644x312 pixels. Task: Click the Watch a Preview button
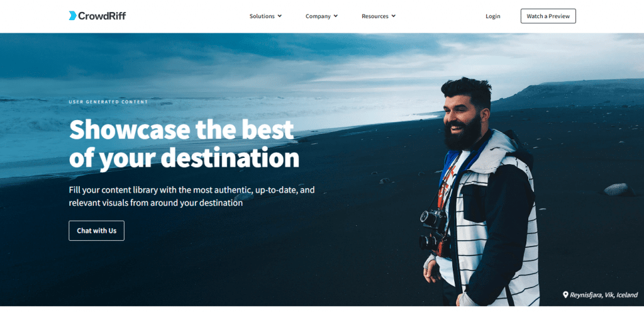548,16
